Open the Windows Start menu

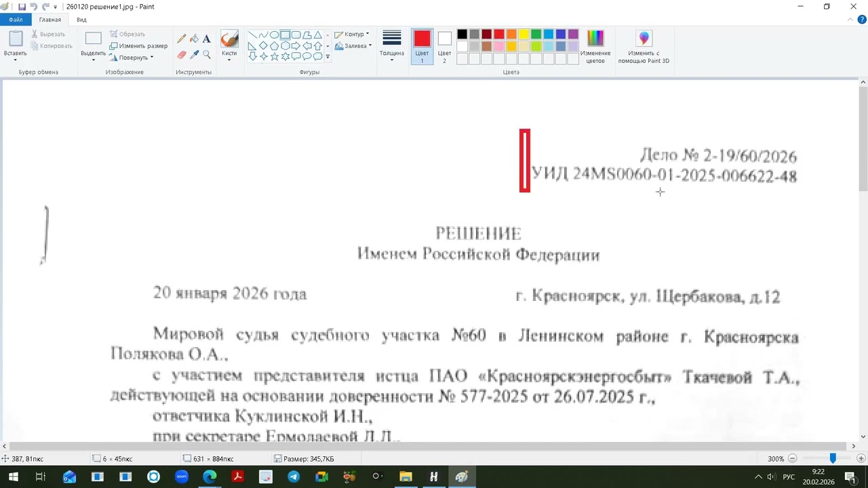[12, 476]
